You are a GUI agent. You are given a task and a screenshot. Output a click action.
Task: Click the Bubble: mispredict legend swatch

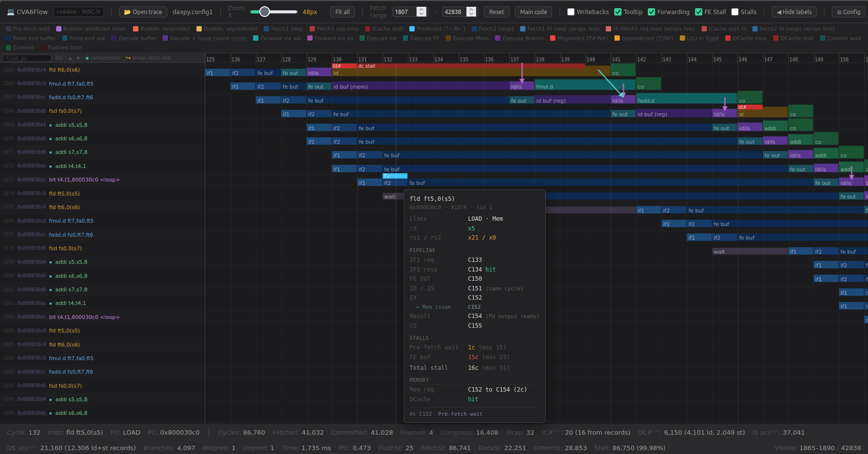135,29
